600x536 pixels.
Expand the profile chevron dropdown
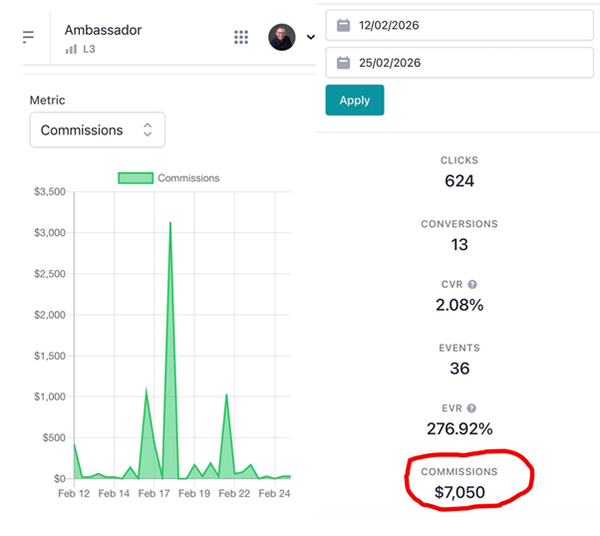(310, 38)
